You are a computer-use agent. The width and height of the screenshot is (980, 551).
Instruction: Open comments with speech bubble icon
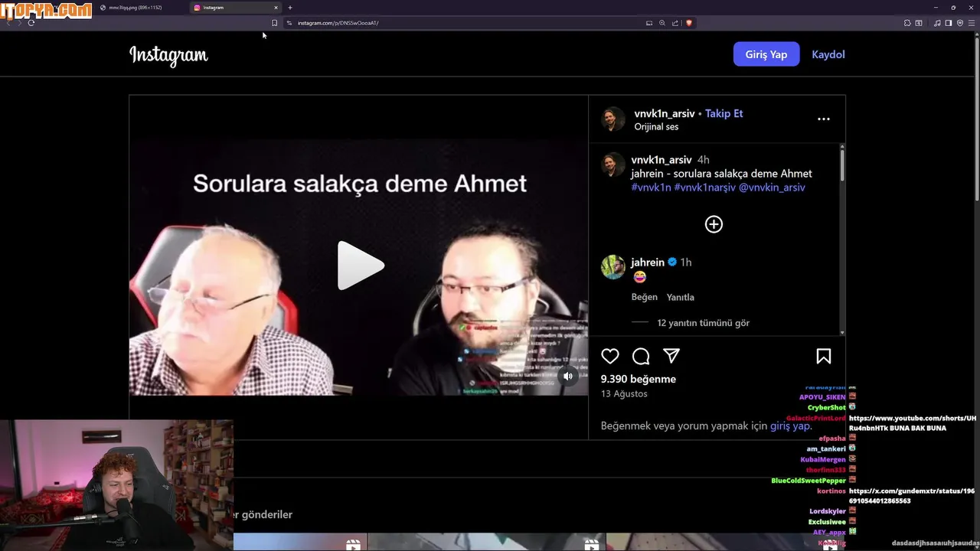641,356
